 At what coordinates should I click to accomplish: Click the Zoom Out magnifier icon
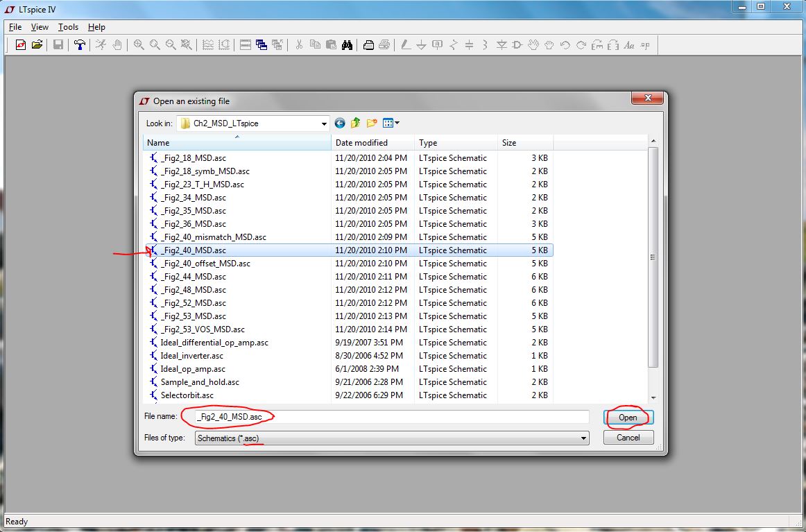pos(171,45)
